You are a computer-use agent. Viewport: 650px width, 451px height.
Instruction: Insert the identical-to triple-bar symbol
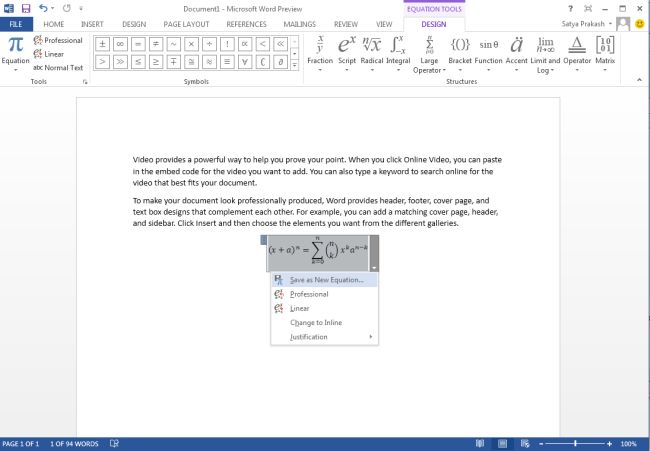click(227, 62)
